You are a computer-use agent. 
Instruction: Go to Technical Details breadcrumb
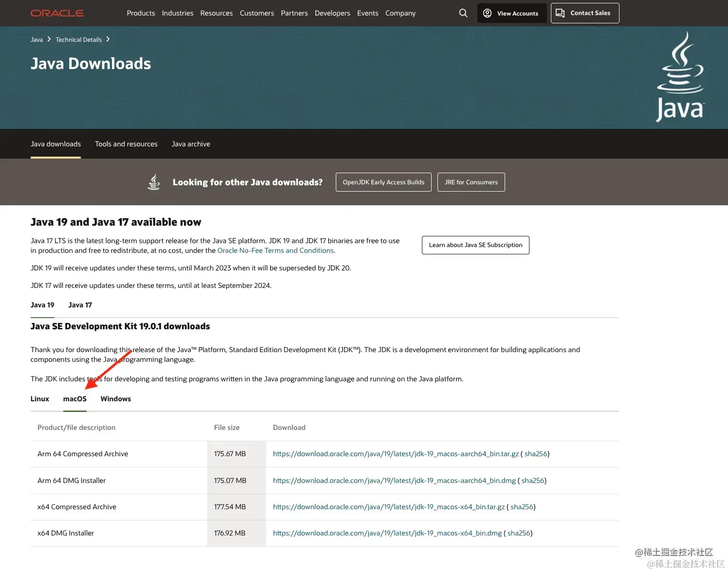pyautogui.click(x=79, y=39)
